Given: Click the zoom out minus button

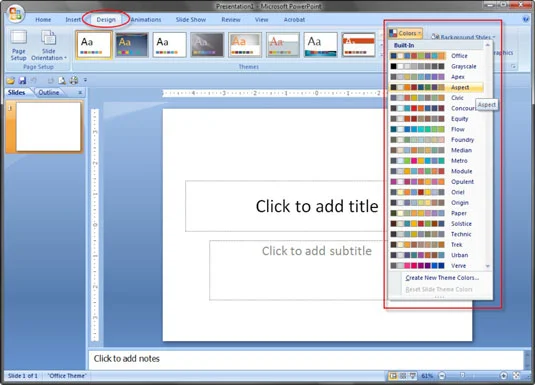Looking at the screenshot, I should pos(442,376).
